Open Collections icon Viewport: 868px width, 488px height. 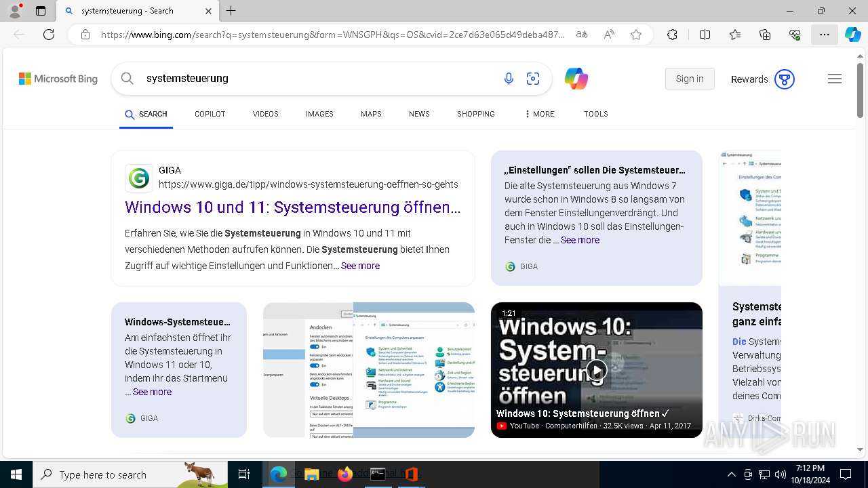coord(765,35)
